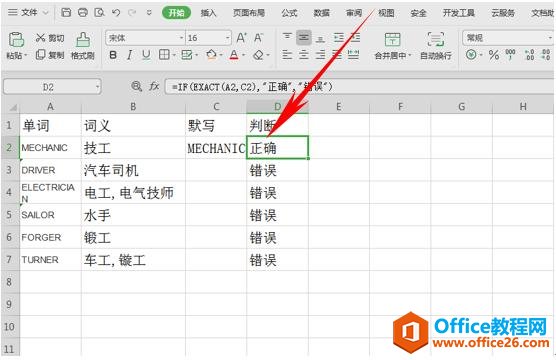Click Merge and Center (合并居中)

point(393,46)
